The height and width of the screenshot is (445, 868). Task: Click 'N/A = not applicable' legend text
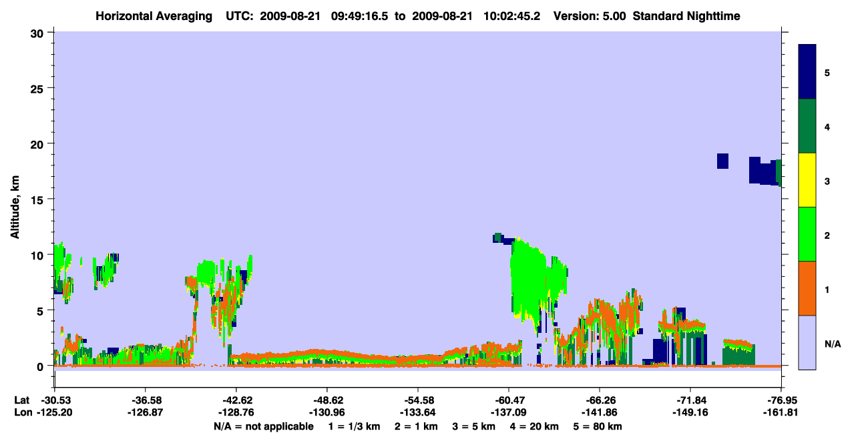coord(263,426)
